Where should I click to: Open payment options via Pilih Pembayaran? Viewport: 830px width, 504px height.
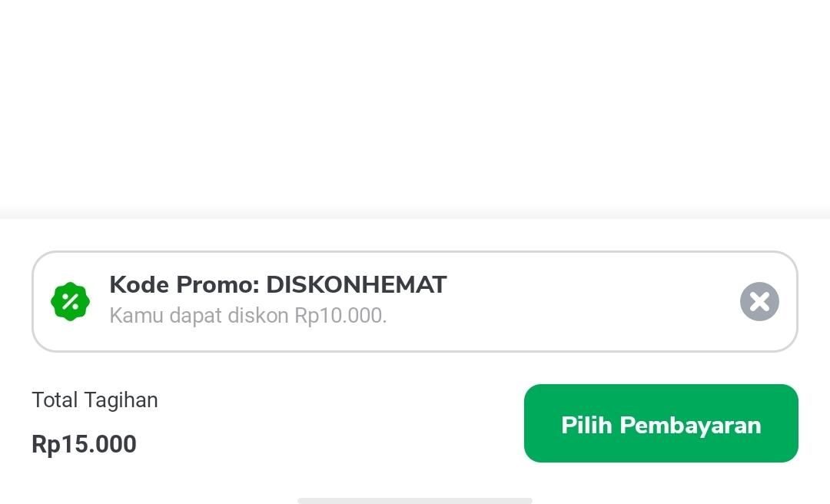pyautogui.click(x=661, y=423)
